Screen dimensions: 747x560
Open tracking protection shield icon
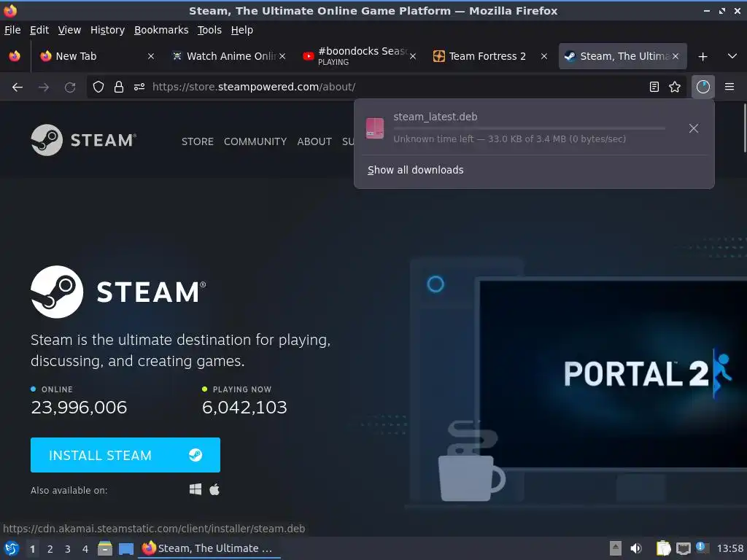click(x=98, y=87)
